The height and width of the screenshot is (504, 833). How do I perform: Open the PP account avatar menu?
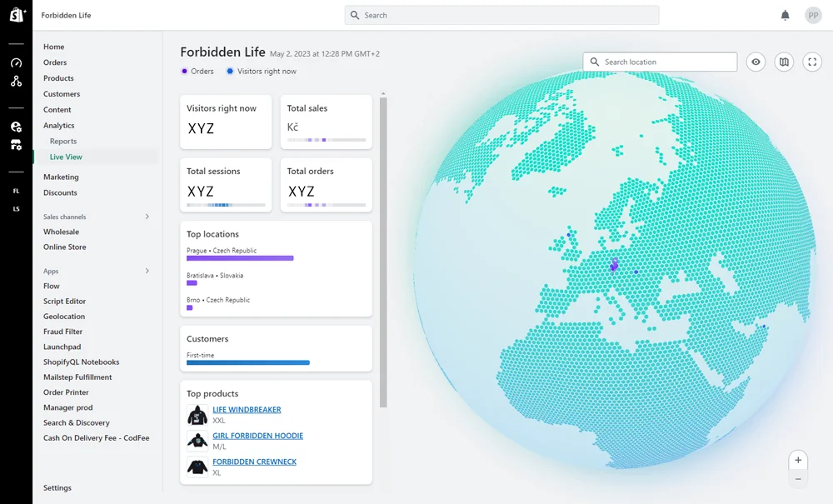(813, 15)
